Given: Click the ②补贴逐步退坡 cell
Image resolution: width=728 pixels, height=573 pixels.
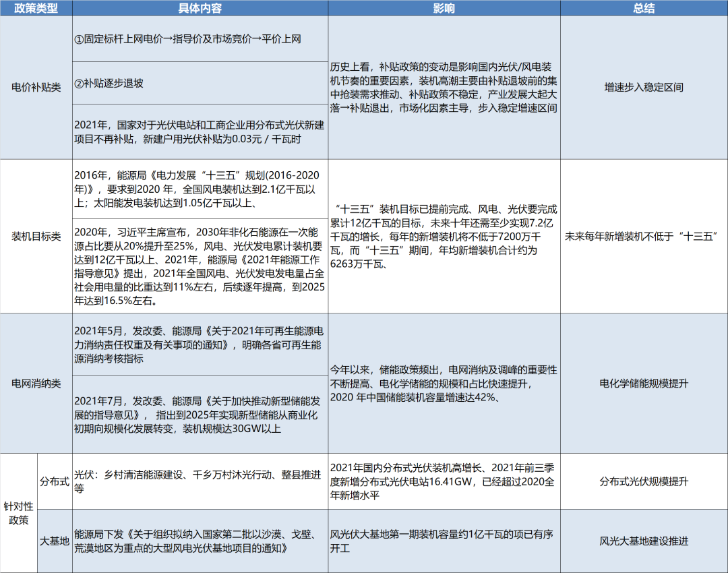Looking at the screenshot, I should click(200, 83).
